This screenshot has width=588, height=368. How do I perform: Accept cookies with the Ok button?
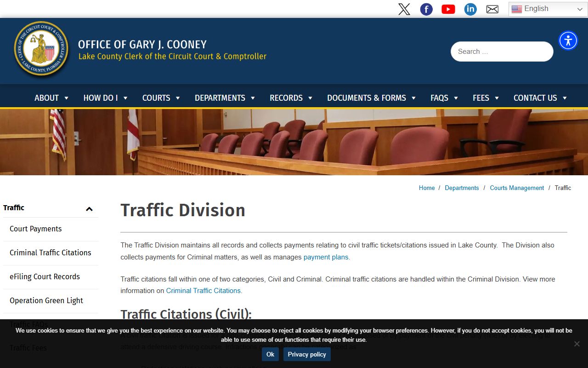270,354
